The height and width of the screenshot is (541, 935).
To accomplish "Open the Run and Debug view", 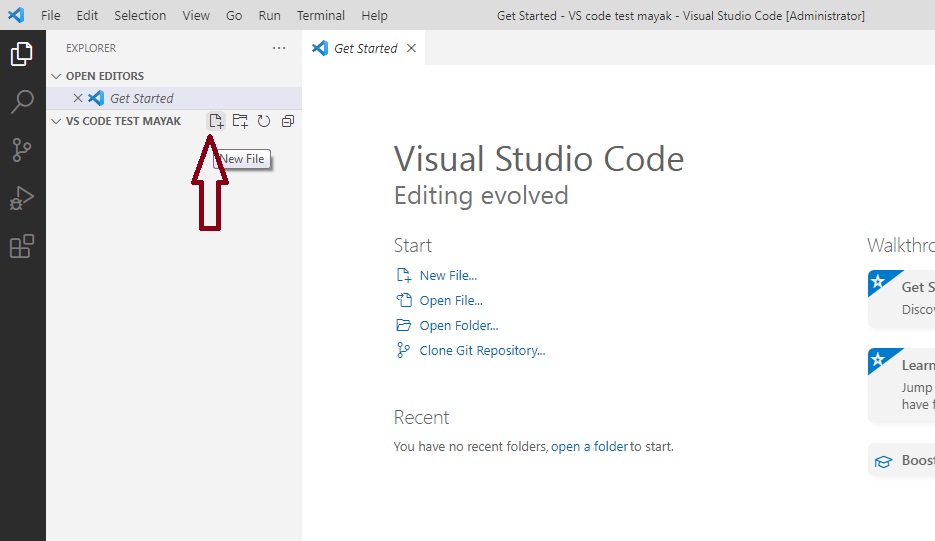I will (22, 198).
